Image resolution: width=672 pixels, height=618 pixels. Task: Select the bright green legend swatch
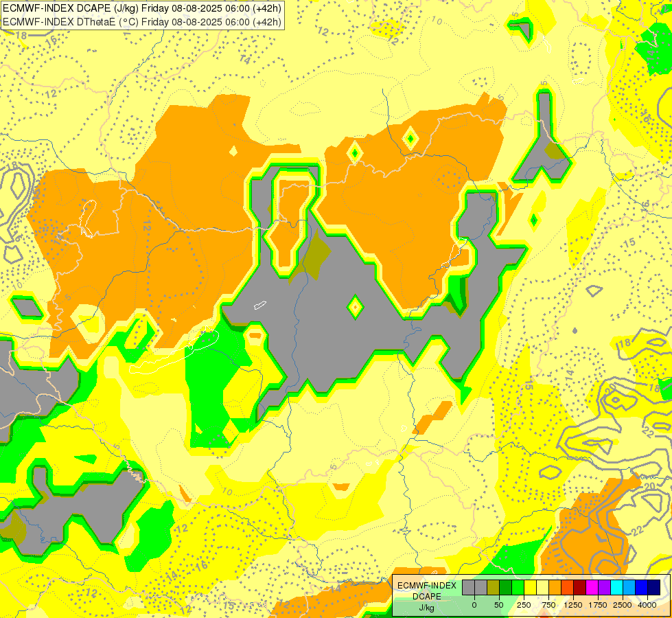518,587
